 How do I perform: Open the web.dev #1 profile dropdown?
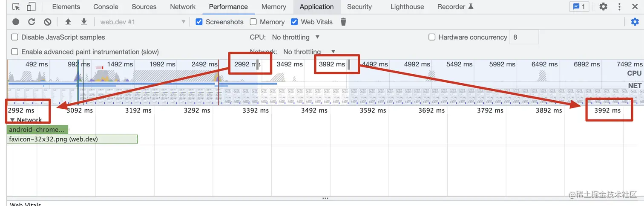(x=143, y=22)
